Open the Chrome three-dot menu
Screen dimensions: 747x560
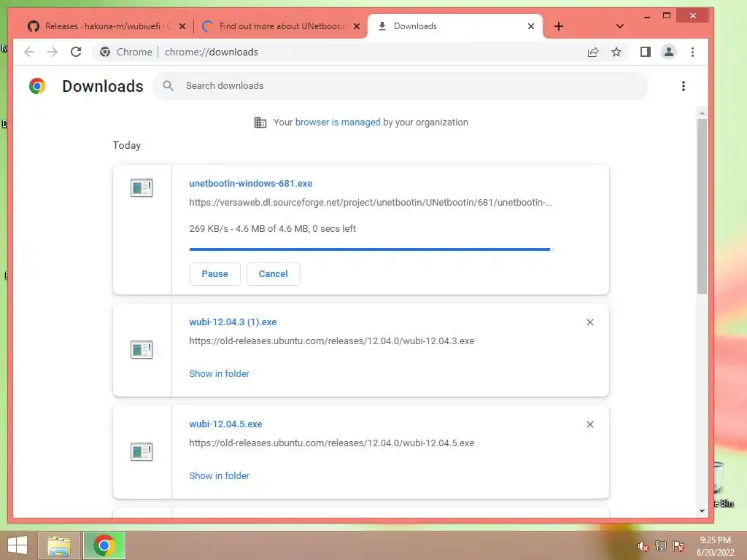click(692, 52)
